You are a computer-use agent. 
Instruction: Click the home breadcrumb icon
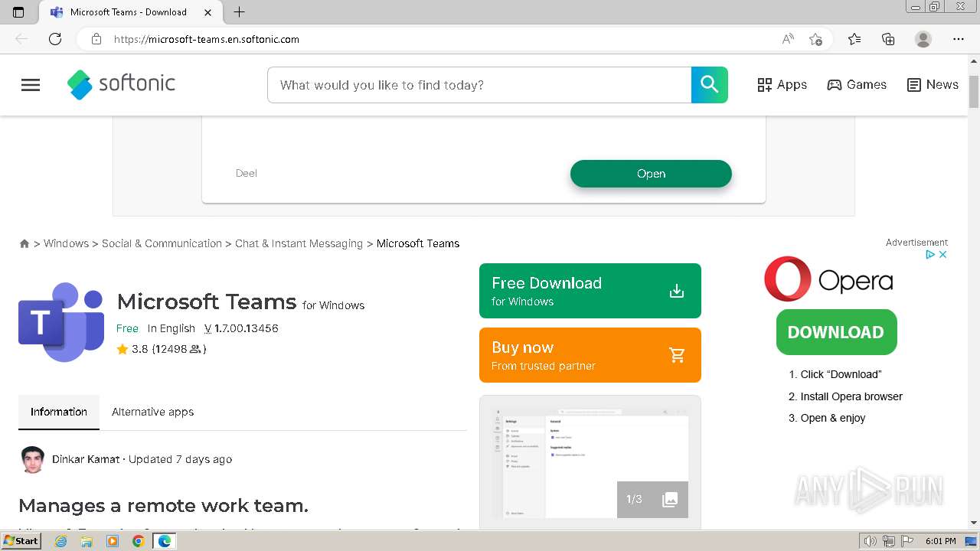coord(24,243)
